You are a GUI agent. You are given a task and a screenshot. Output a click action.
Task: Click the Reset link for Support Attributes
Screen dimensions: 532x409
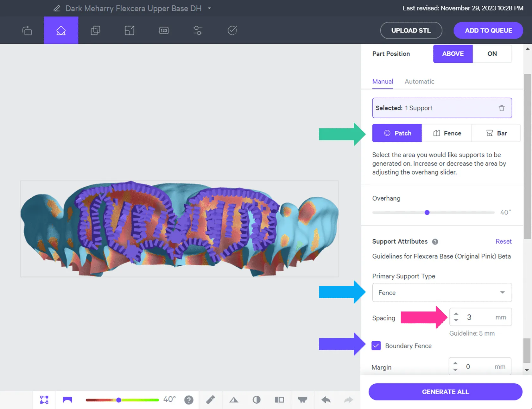coord(503,241)
